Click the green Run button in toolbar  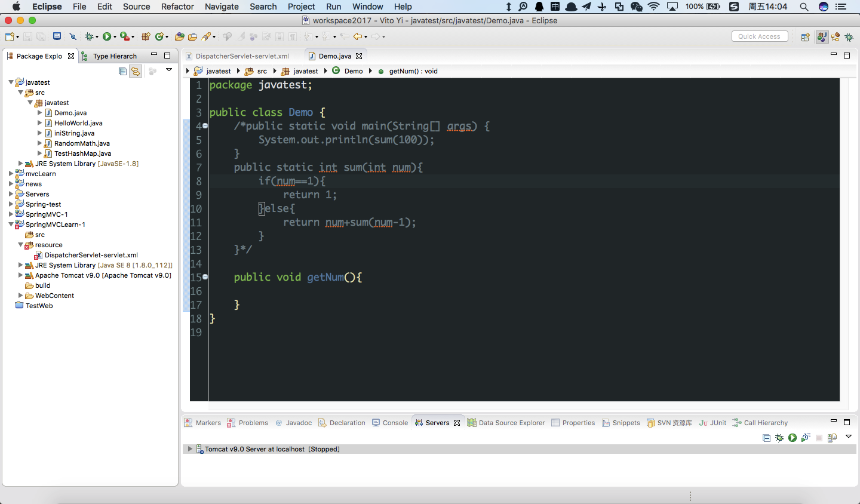[x=106, y=36]
